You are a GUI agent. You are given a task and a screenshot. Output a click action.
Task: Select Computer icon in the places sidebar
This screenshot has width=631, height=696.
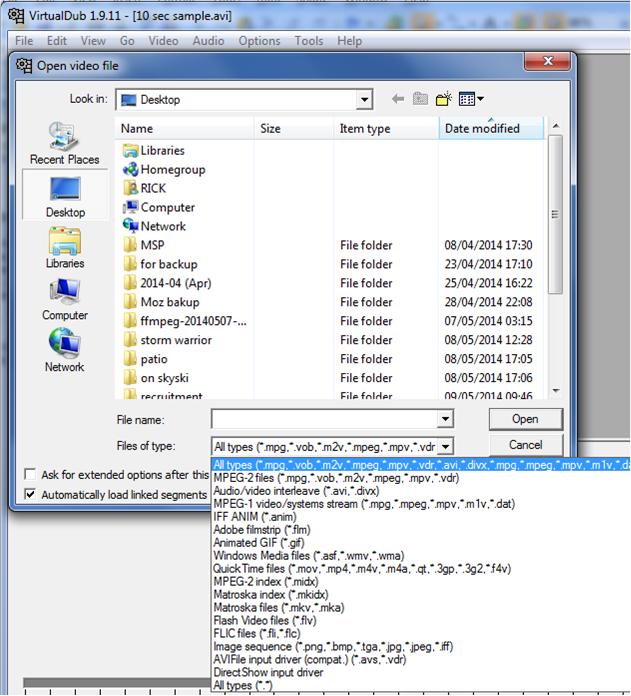pyautogui.click(x=65, y=292)
